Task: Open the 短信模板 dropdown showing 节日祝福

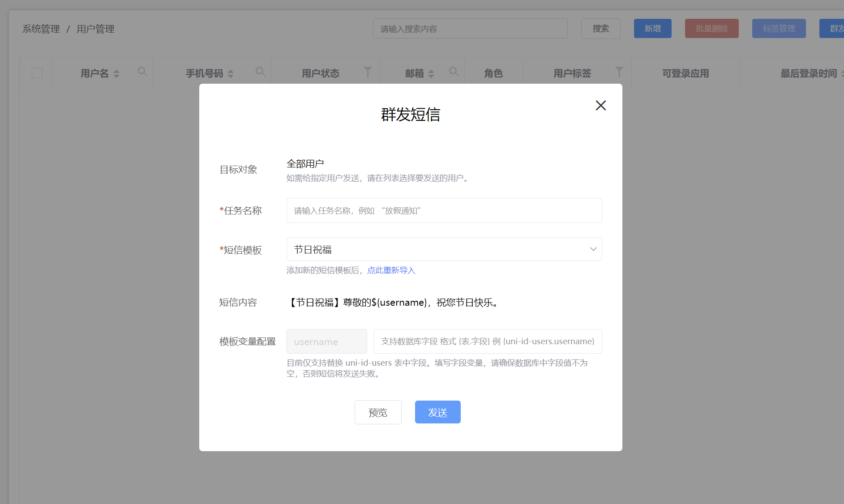Action: [x=444, y=249]
